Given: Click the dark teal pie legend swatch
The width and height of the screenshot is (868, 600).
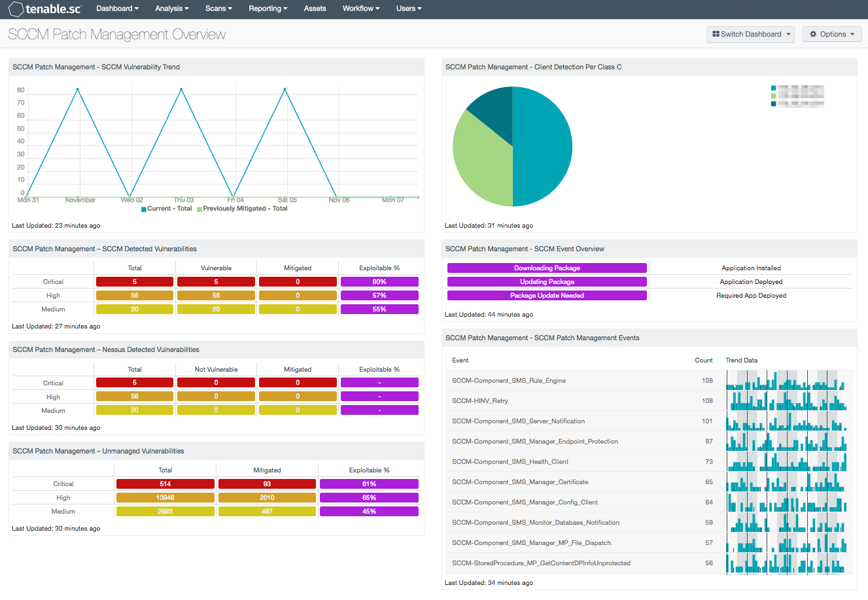Looking at the screenshot, I should tap(774, 103).
